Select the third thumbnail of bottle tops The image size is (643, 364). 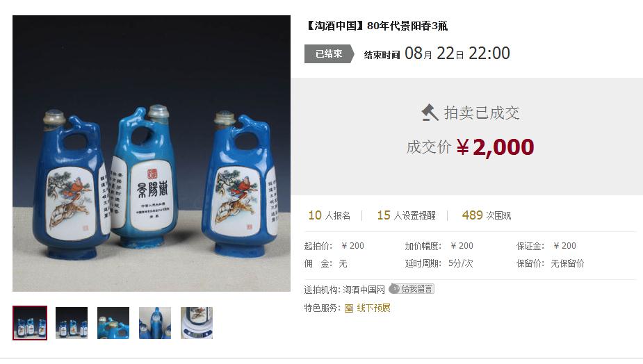(x=113, y=322)
